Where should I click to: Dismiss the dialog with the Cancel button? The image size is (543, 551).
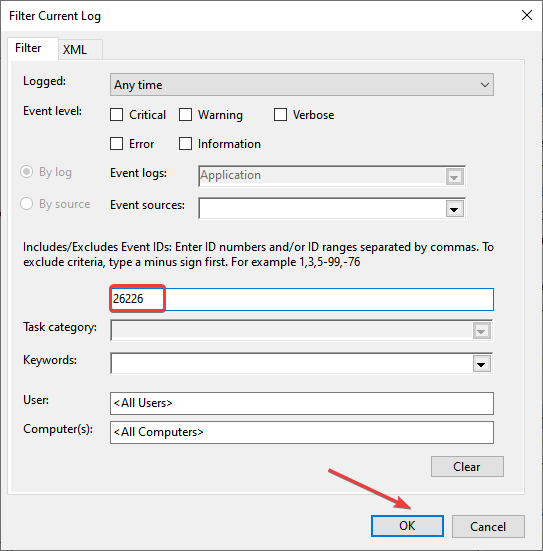click(x=488, y=526)
